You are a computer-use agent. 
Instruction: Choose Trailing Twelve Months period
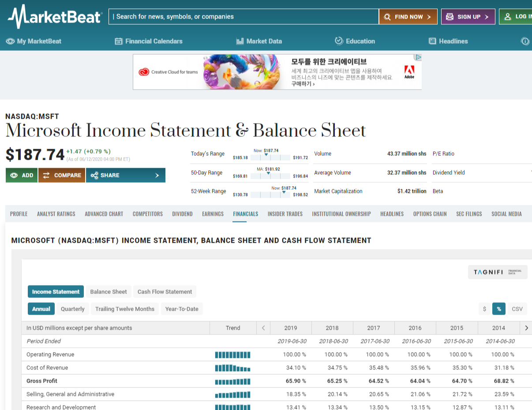[125, 309]
